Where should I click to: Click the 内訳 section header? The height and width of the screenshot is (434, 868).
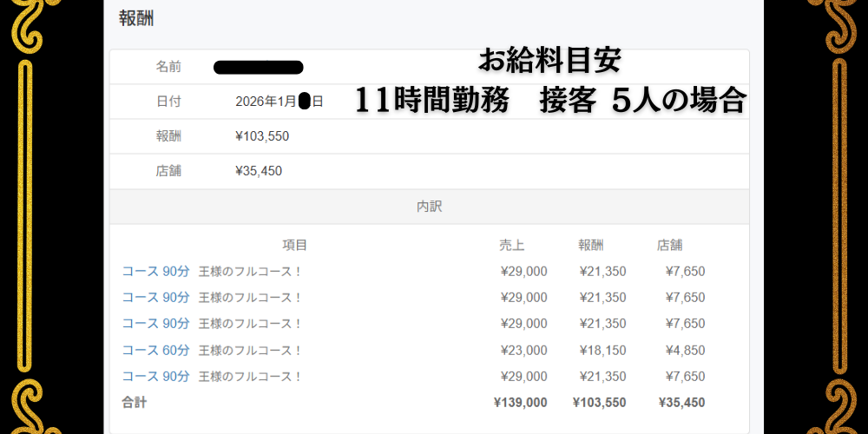pos(430,207)
